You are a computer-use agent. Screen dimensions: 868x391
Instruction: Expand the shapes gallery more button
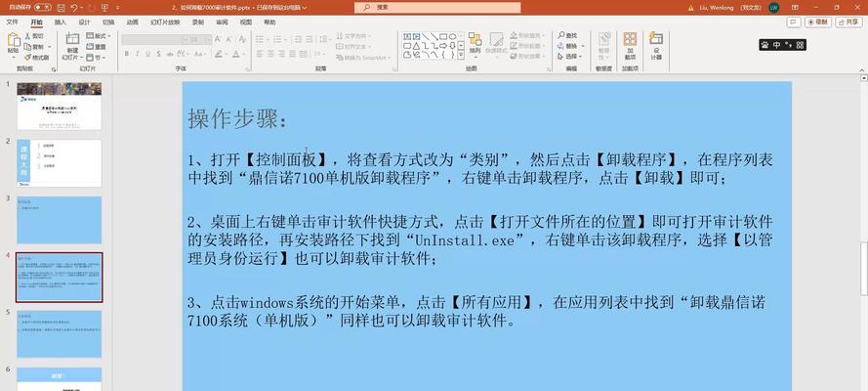pos(461,55)
